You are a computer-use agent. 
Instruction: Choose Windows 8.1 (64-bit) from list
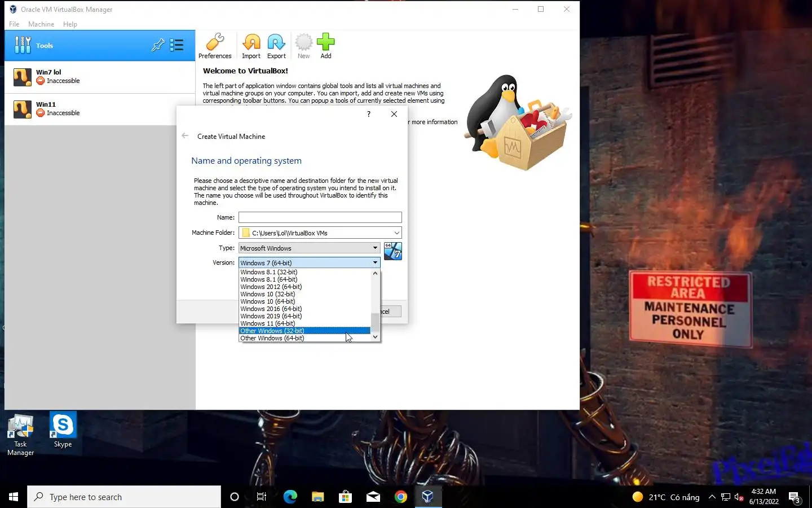click(x=304, y=279)
